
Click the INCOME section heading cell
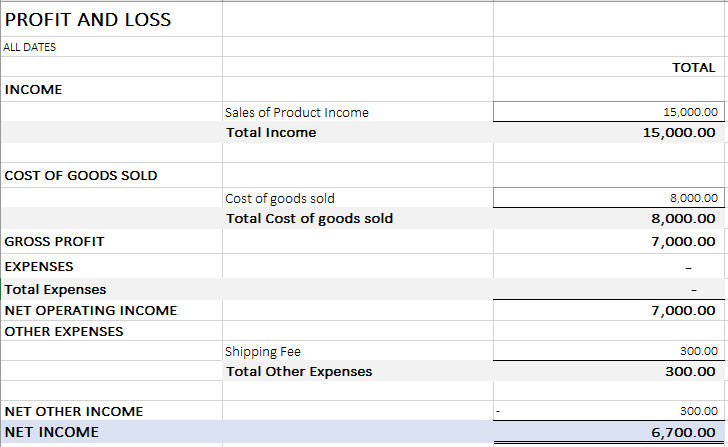click(x=34, y=90)
